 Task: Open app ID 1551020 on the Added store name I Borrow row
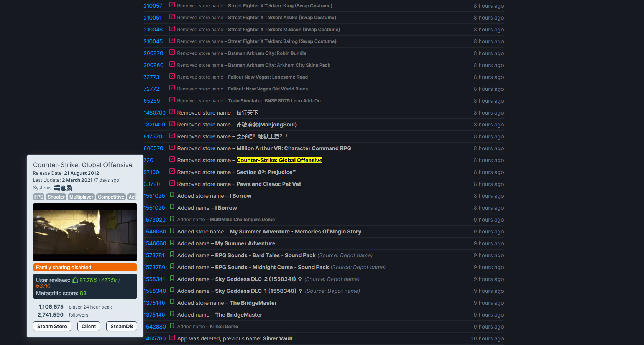coord(154,196)
